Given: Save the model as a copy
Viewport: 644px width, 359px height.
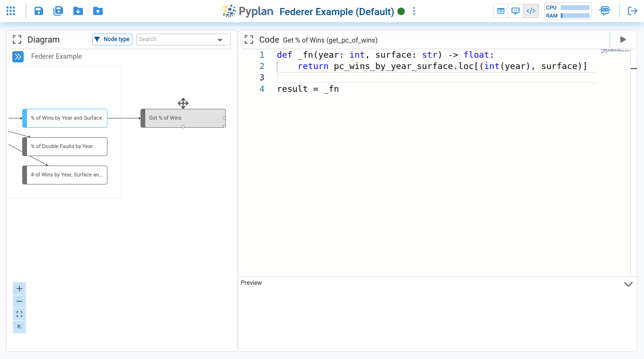Looking at the screenshot, I should (58, 11).
